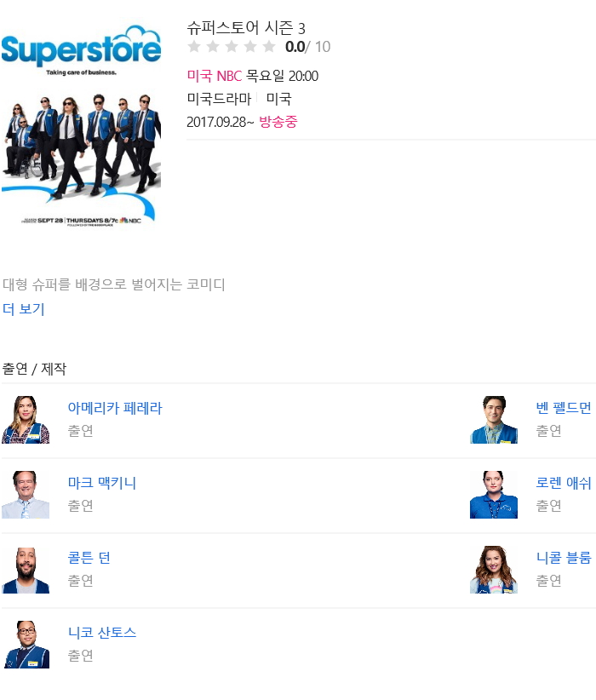Open the Superstore season 3 poster image

click(x=81, y=123)
